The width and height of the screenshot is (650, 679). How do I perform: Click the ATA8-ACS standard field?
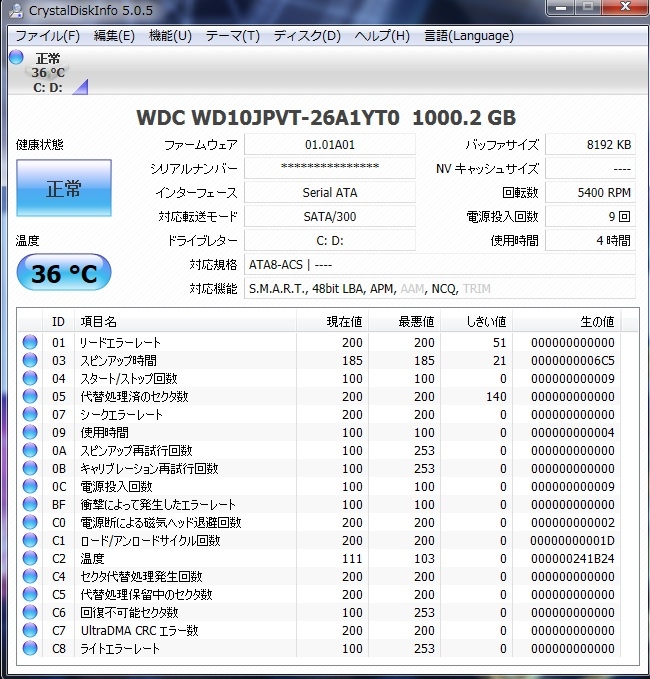tap(440, 264)
